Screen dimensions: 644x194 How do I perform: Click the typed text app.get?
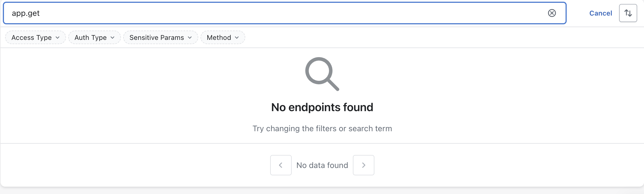click(x=25, y=13)
